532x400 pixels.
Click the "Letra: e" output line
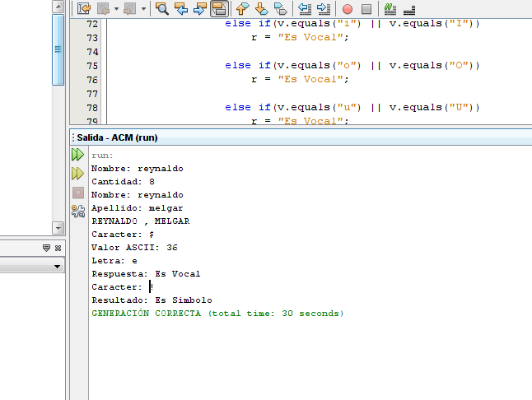pyautogui.click(x=114, y=261)
